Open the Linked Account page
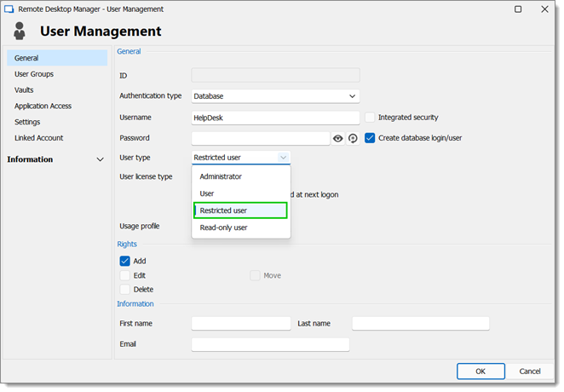The width and height of the screenshot is (564, 392). (57, 138)
